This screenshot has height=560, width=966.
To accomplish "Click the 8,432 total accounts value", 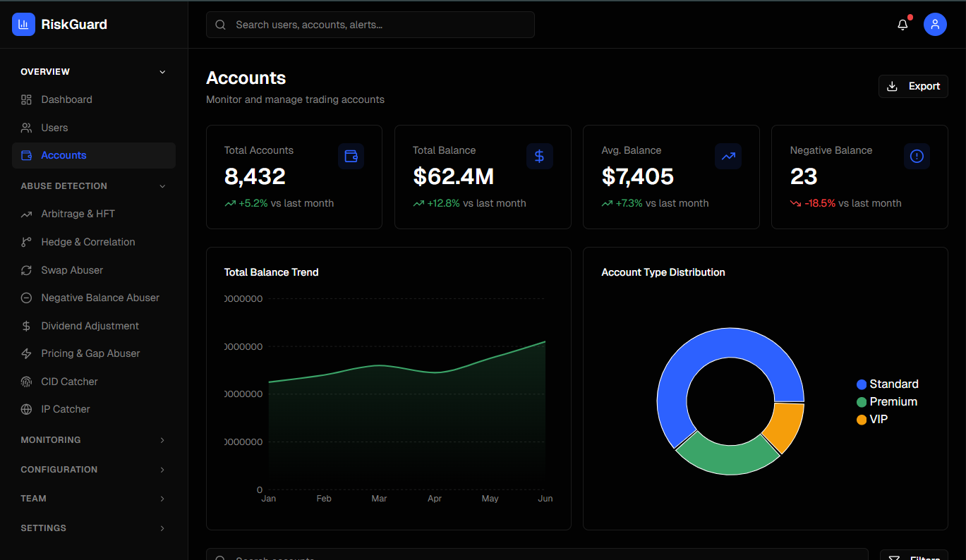I will [255, 176].
